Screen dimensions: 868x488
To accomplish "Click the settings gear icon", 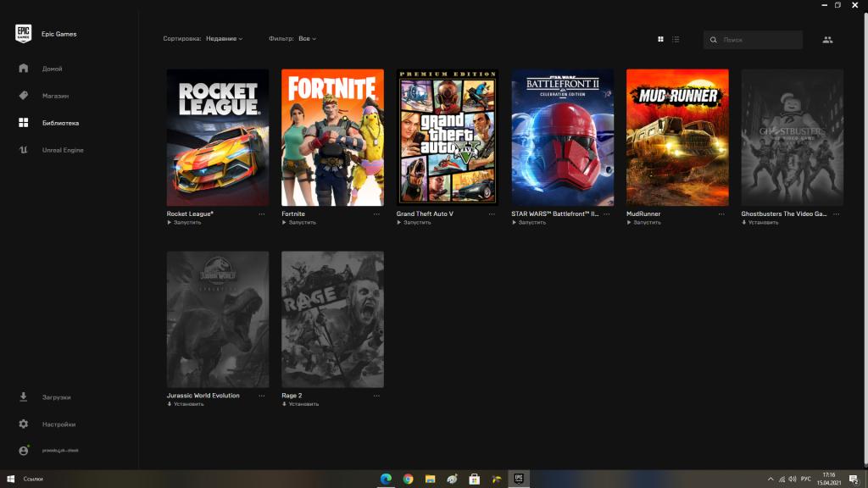I will coord(23,424).
